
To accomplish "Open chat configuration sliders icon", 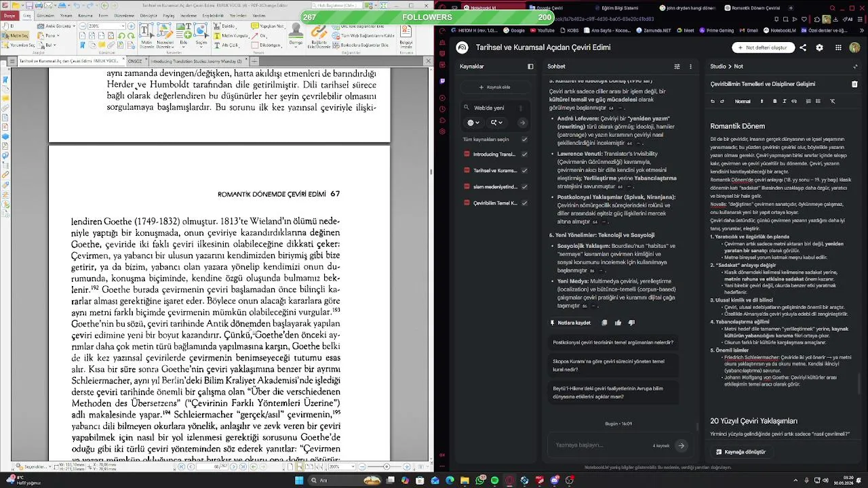I will tap(677, 66).
